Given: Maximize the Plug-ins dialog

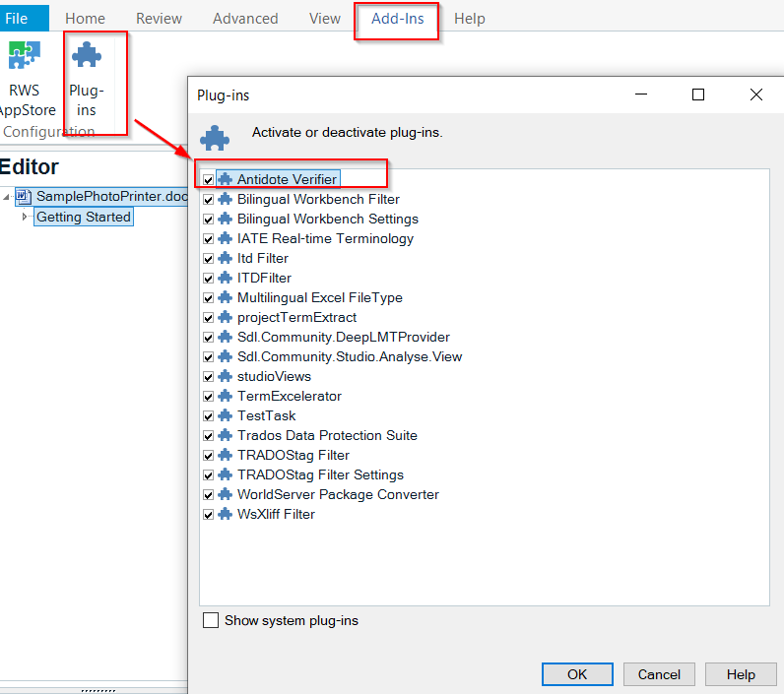Looking at the screenshot, I should pyautogui.click(x=698, y=95).
